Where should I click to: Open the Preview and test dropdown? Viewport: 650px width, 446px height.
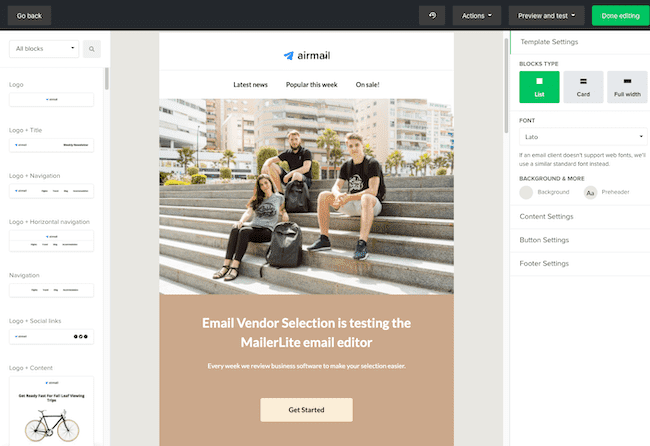(546, 16)
